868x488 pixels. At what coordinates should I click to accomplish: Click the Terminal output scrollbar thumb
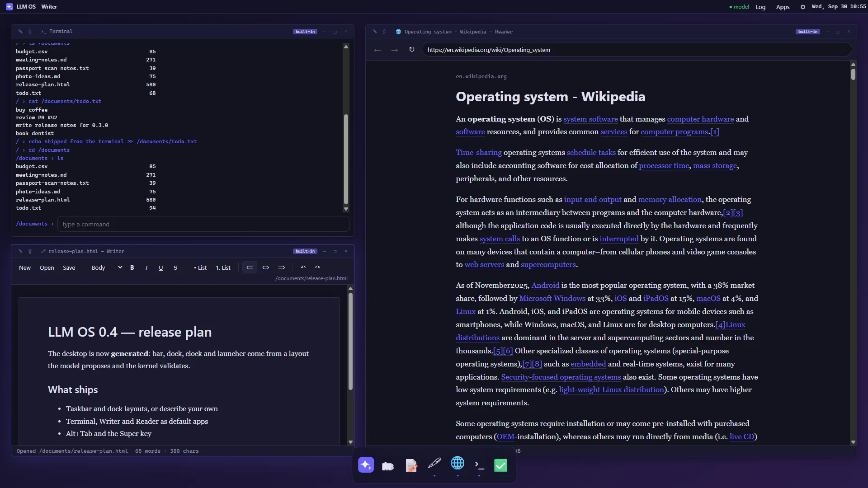point(346,159)
